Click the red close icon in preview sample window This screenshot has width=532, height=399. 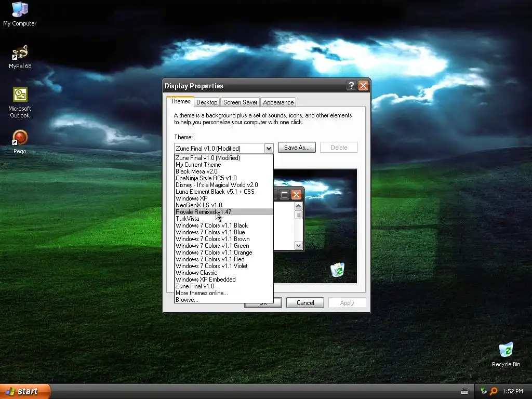[296, 194]
